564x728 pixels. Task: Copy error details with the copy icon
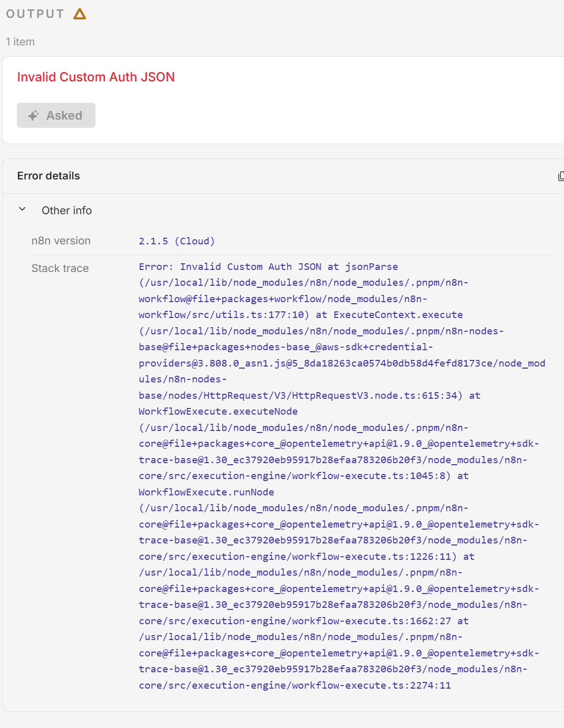click(x=561, y=176)
